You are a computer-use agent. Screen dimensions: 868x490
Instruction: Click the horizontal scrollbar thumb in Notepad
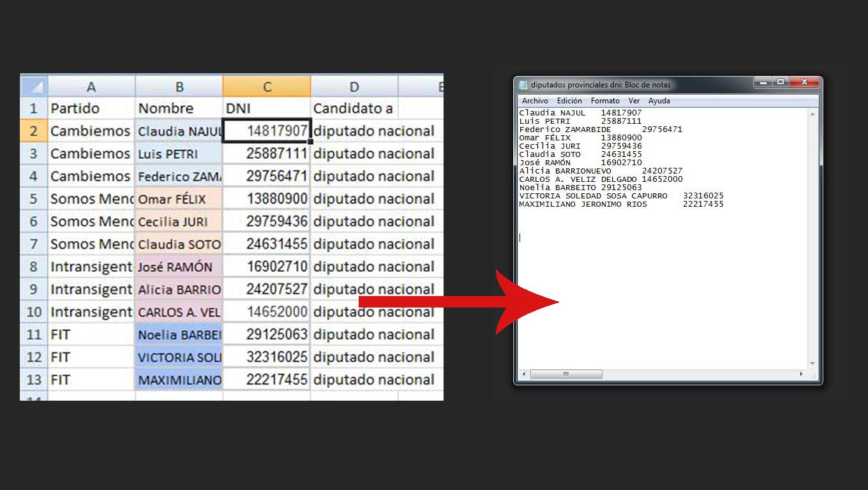pos(565,374)
